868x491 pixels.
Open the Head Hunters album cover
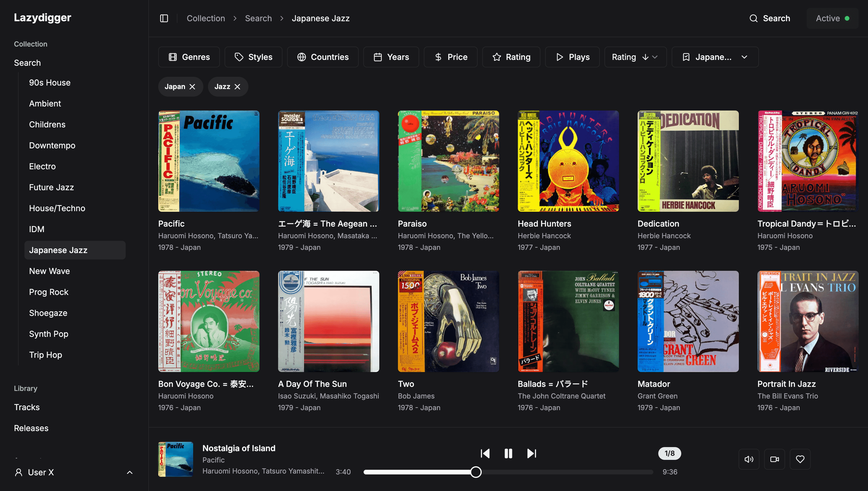pyautogui.click(x=568, y=161)
